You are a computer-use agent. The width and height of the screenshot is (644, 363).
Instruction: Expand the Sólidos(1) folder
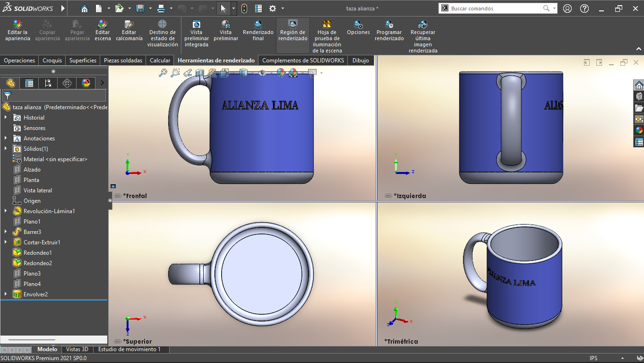(6, 149)
